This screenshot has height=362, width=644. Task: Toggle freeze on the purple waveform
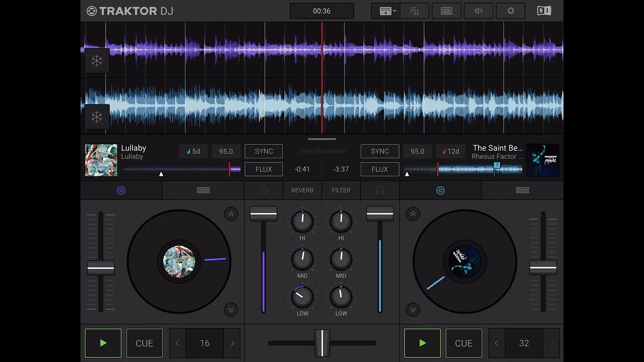click(x=97, y=61)
